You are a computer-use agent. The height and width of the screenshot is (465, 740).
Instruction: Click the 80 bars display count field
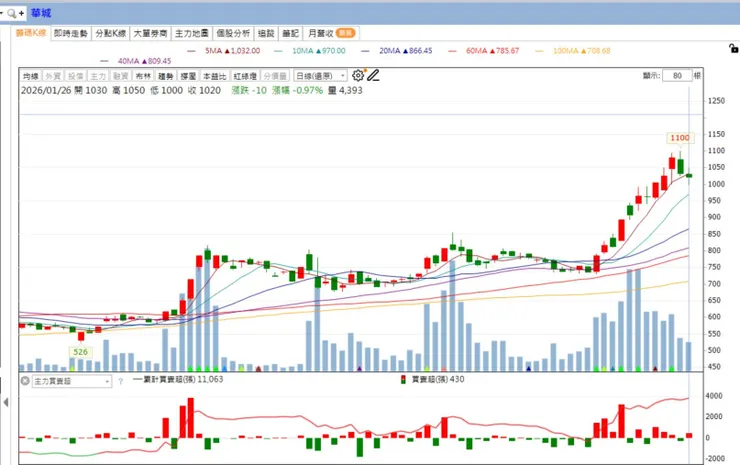677,76
